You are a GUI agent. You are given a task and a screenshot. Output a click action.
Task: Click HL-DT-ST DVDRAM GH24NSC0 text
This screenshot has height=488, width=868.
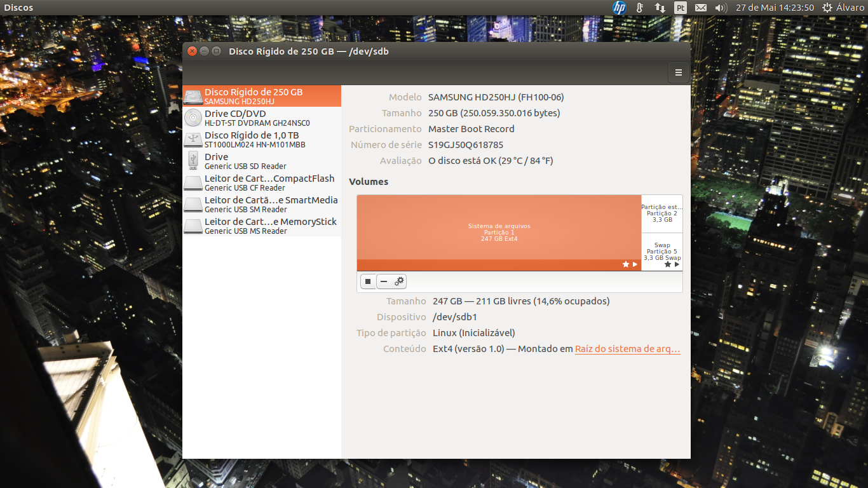point(257,123)
